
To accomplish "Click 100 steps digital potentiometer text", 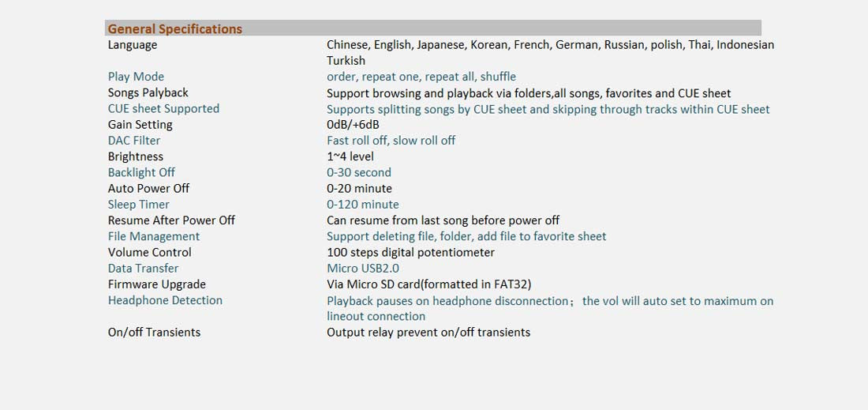I will point(410,253).
